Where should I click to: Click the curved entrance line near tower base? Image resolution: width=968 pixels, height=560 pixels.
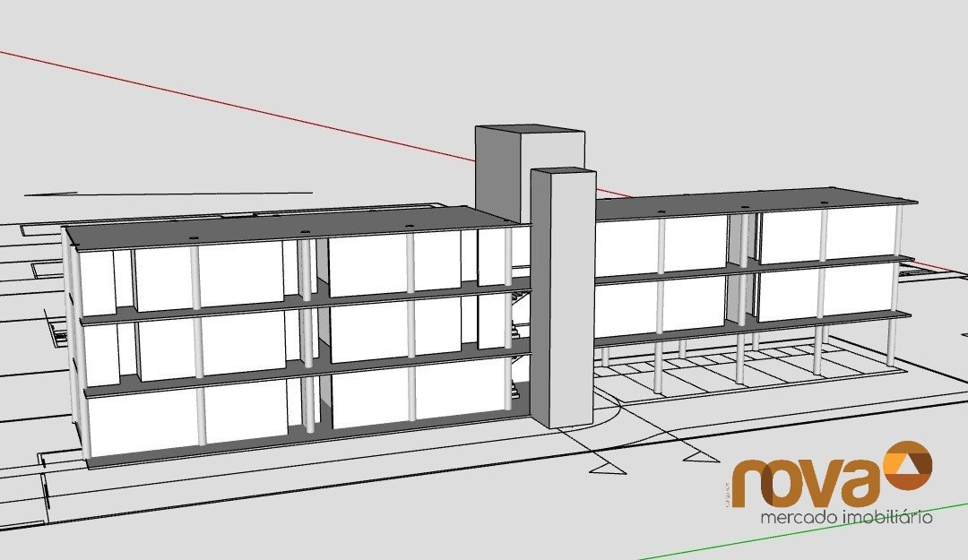point(611,419)
